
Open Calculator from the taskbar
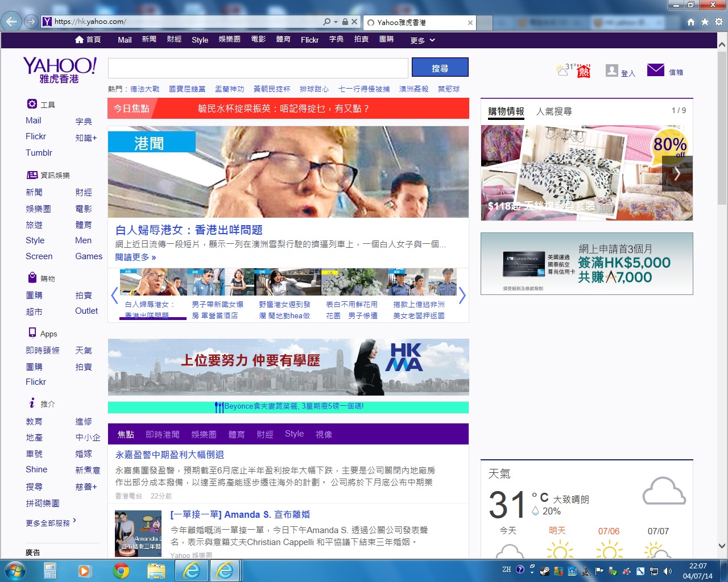point(50,571)
